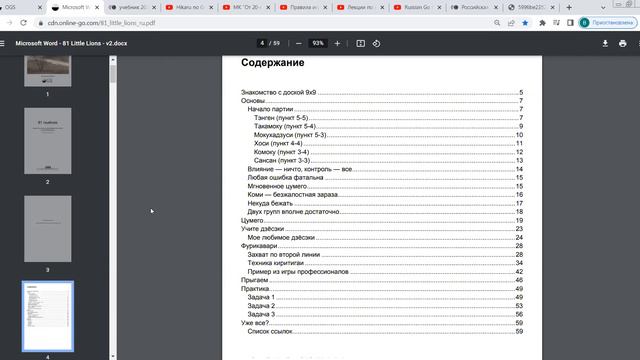Select page 3 thumbnail
640x360 pixels.
(x=48, y=229)
